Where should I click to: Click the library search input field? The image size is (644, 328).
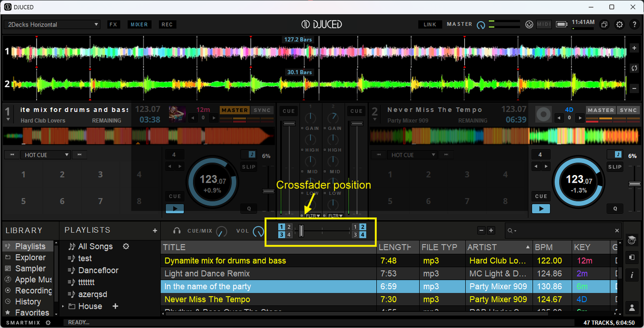click(x=562, y=230)
